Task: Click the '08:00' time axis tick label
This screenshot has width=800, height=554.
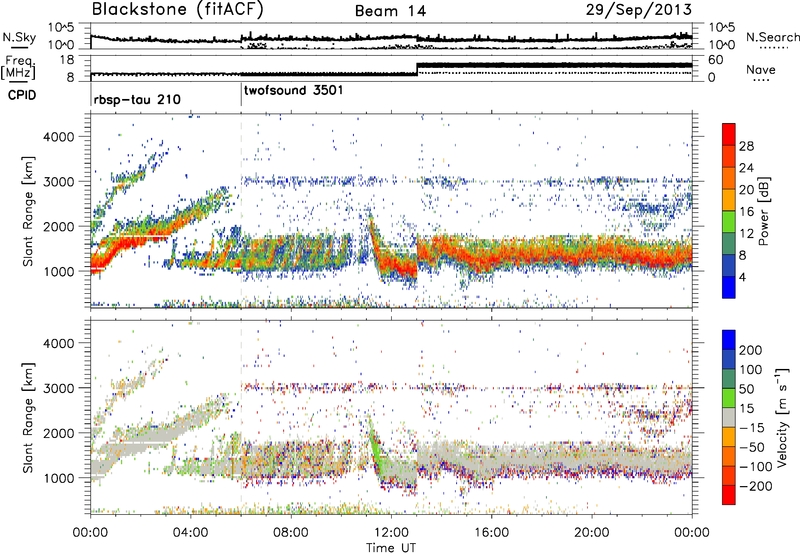Action: pyautogui.click(x=290, y=533)
